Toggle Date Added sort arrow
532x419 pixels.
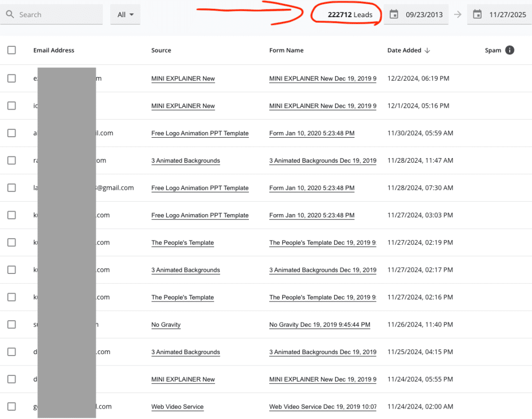(x=427, y=50)
